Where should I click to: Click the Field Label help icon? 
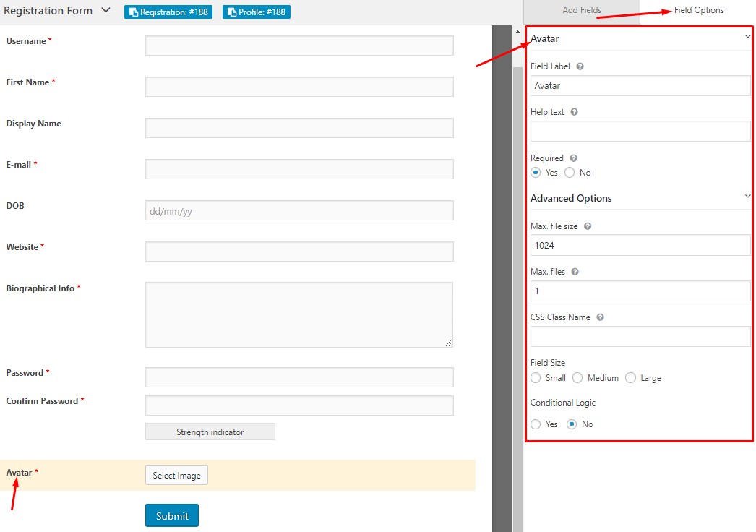[x=580, y=66]
